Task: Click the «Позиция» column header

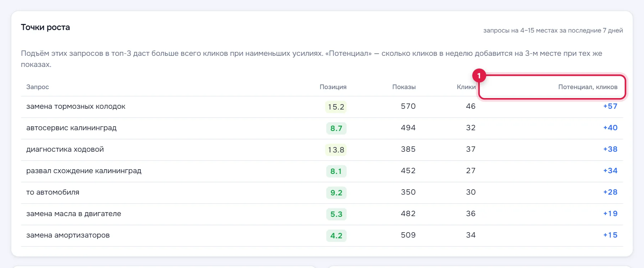Action: [333, 87]
